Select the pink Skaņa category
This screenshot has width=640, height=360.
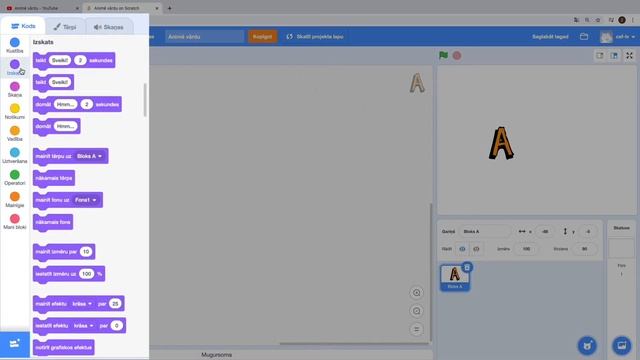point(15,89)
